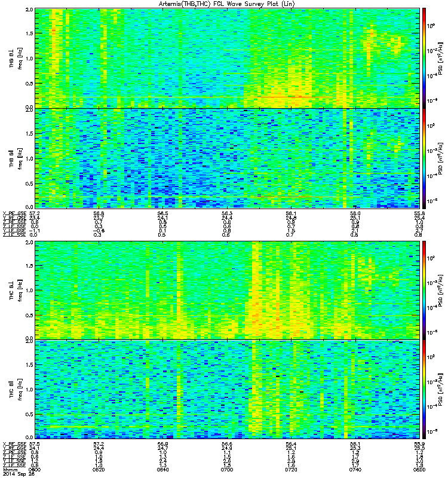Click the 2.0 tick on the THC B⊥ frequency axis
This screenshot has width=448, height=478.
(29, 243)
